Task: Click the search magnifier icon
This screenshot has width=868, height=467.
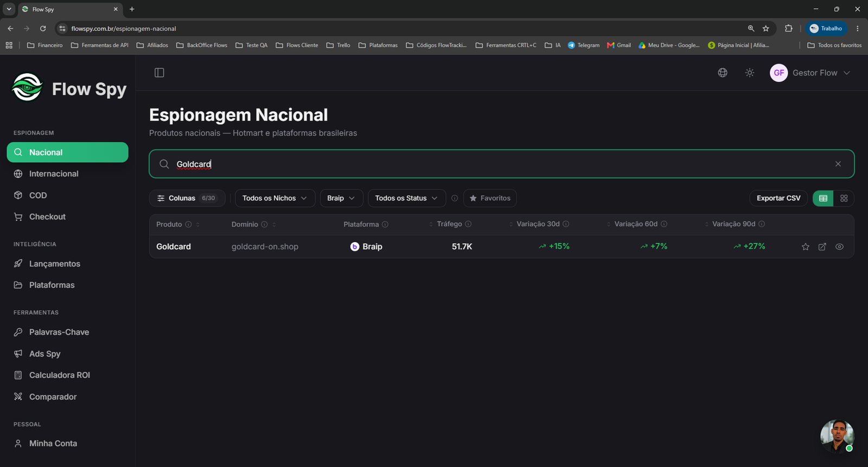Action: [164, 164]
